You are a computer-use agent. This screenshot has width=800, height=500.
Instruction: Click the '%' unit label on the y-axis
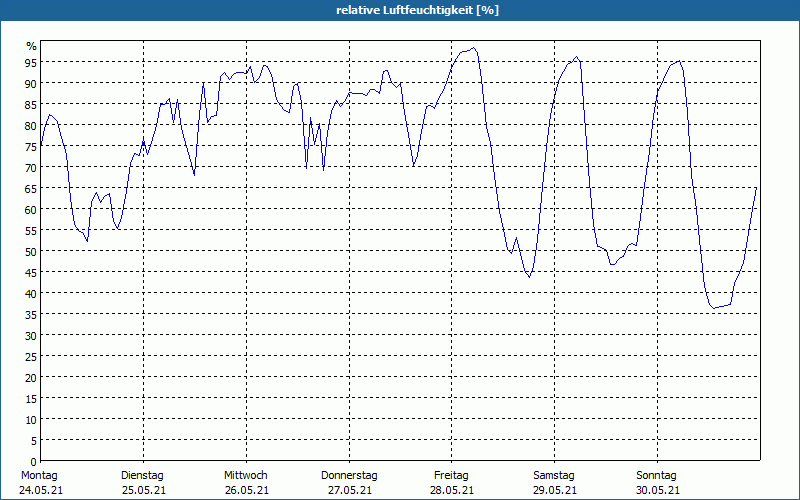point(32,46)
